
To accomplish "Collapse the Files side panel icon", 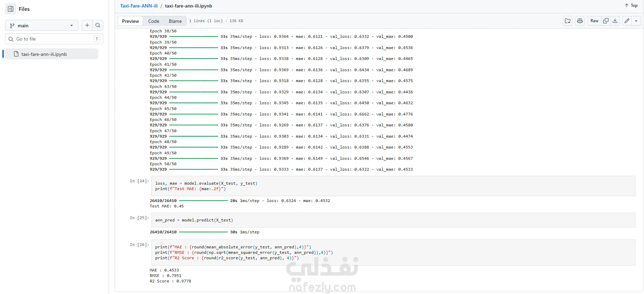I will click(x=11, y=9).
